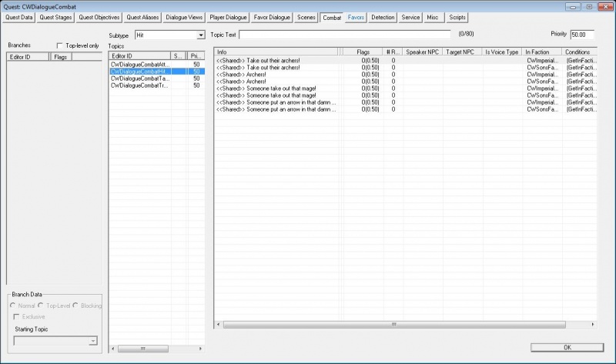Minimize the Quest window
This screenshot has width=616, height=364.
click(x=573, y=7)
